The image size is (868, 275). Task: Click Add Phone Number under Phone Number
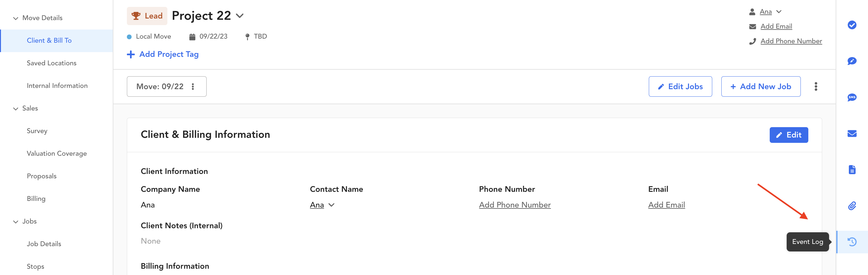[514, 205]
